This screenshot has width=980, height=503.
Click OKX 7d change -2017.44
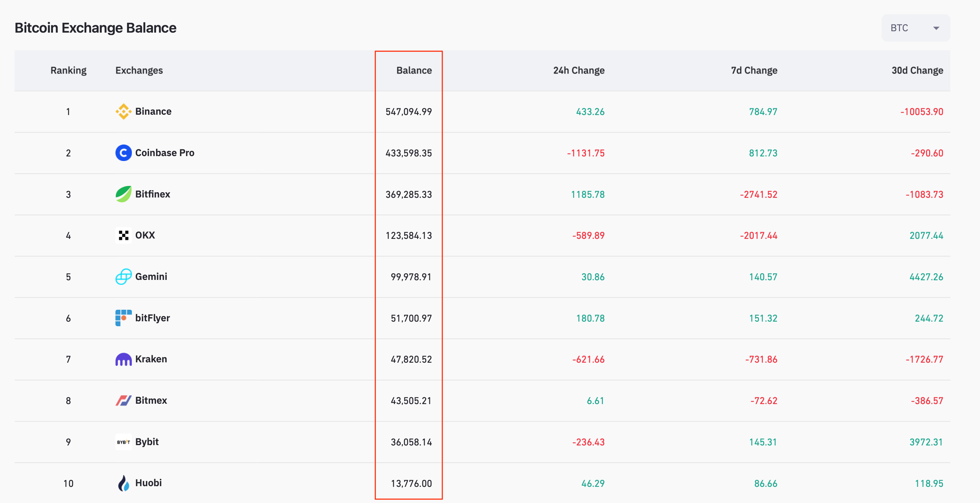coord(759,236)
